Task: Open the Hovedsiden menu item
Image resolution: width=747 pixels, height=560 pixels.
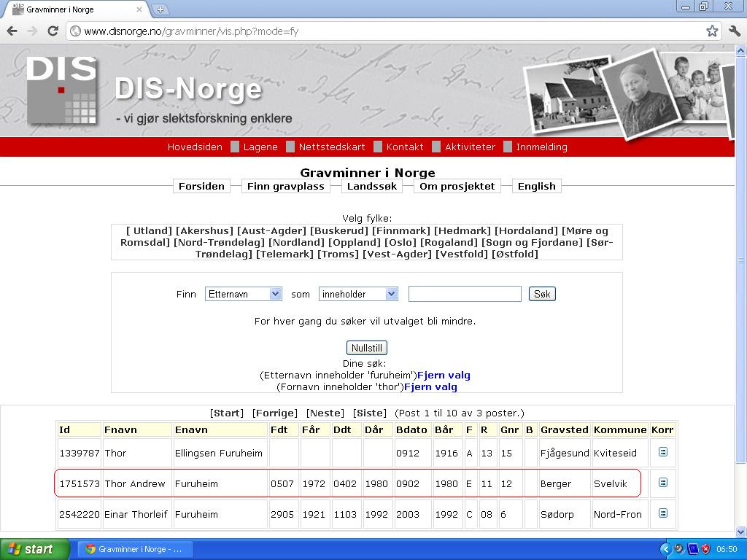Action: [195, 147]
